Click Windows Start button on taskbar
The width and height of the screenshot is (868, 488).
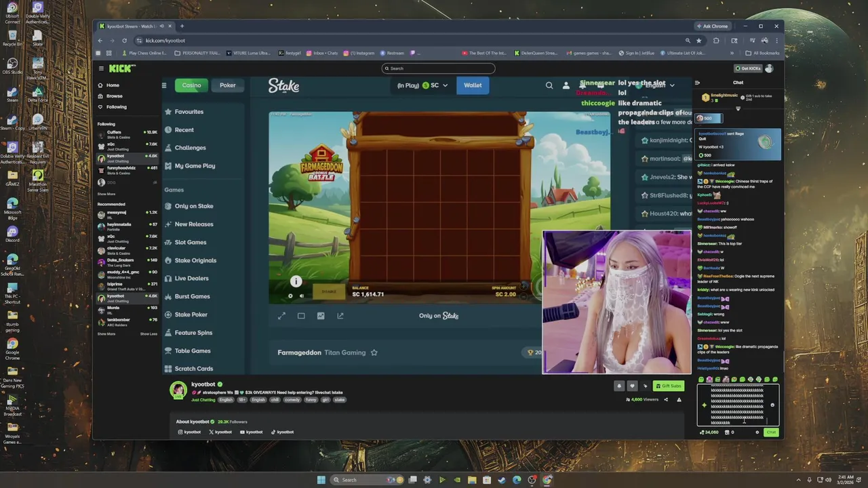pyautogui.click(x=321, y=480)
